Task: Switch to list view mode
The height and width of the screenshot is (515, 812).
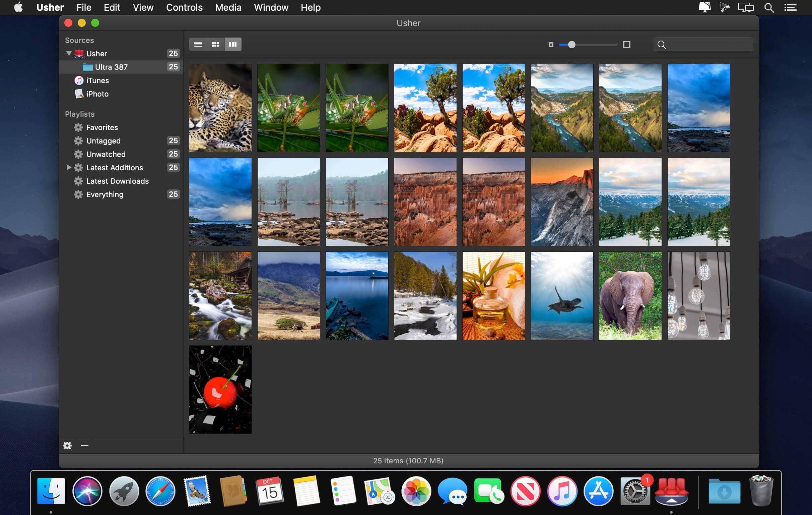Action: [x=198, y=44]
